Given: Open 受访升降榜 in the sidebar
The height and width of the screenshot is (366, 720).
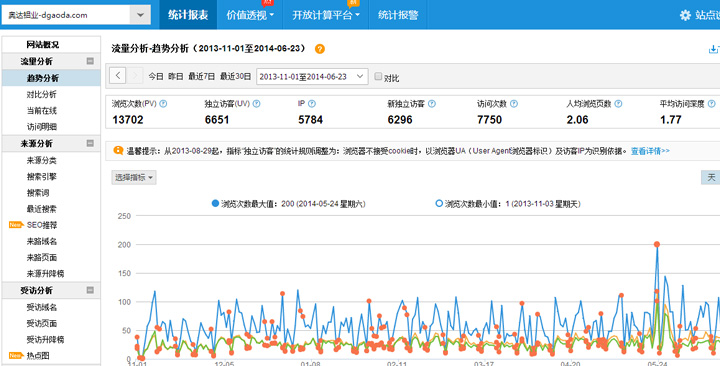Looking at the screenshot, I should [45, 340].
